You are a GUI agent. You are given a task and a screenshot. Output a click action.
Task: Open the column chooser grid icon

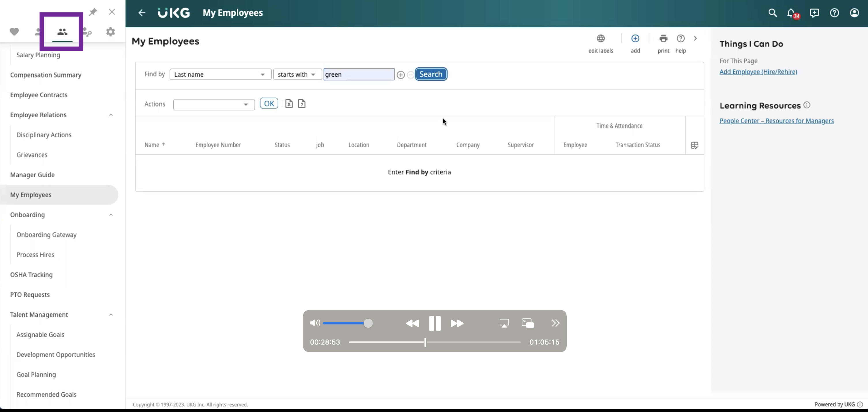(x=694, y=145)
